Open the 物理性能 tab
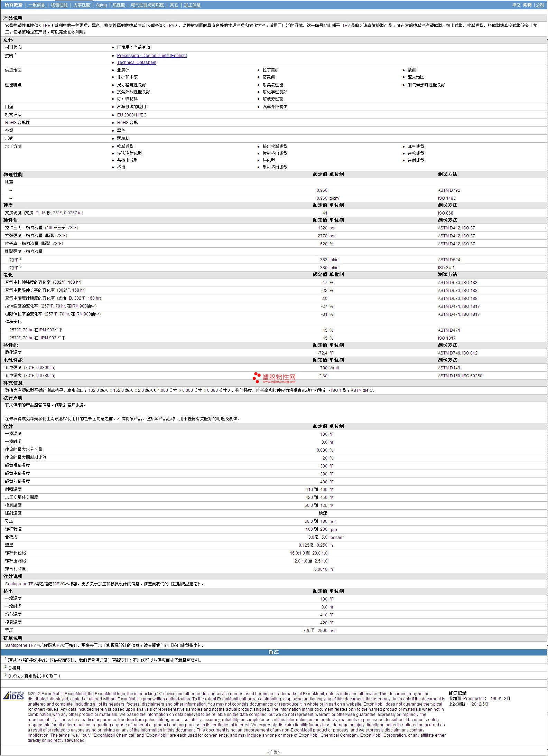Screen dimensions: 548x756 click(x=59, y=5)
